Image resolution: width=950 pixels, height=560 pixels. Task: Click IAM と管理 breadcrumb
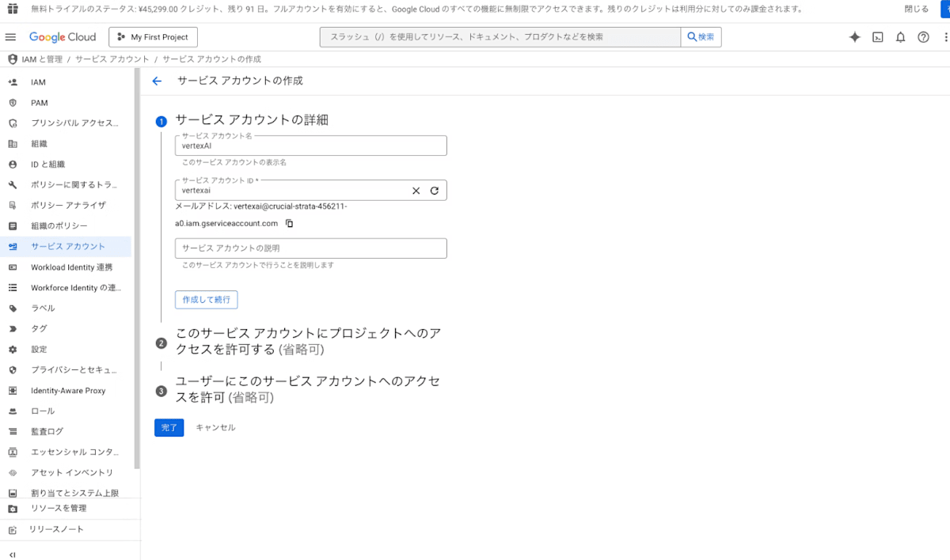[x=42, y=59]
